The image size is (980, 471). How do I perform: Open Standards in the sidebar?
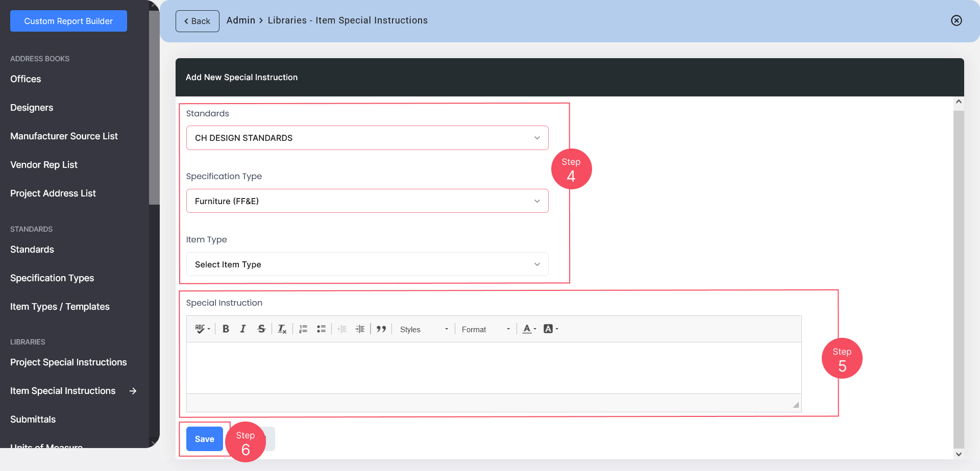pyautogui.click(x=32, y=250)
